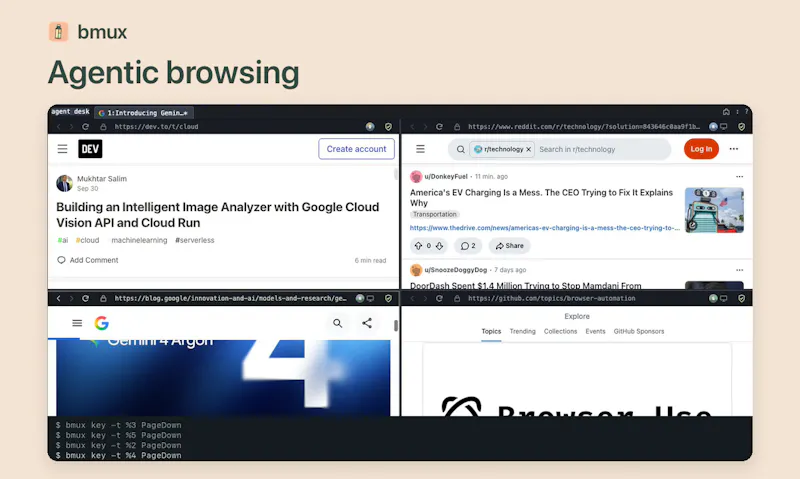Click the share icon on Google blog

coord(367,323)
